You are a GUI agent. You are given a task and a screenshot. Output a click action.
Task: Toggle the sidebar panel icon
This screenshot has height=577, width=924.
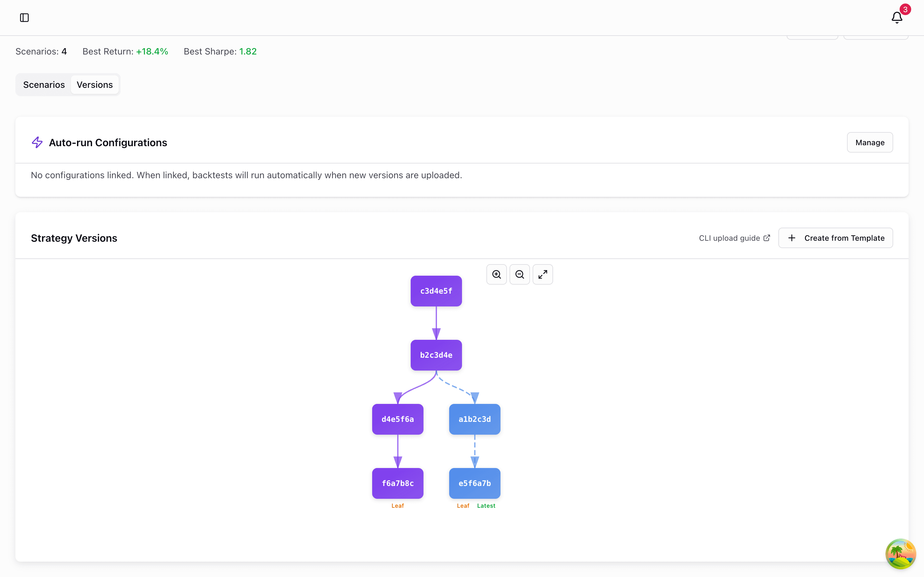24,18
